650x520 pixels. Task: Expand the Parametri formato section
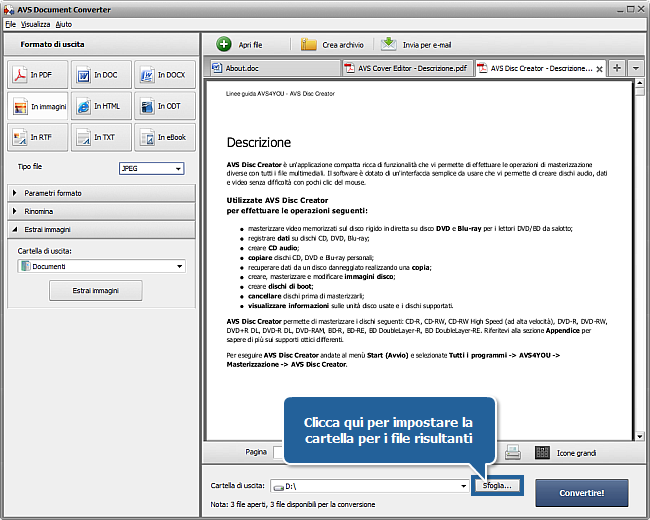coord(101,193)
